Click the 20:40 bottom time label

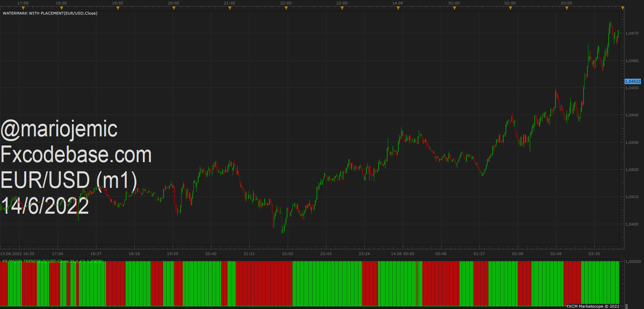211,254
